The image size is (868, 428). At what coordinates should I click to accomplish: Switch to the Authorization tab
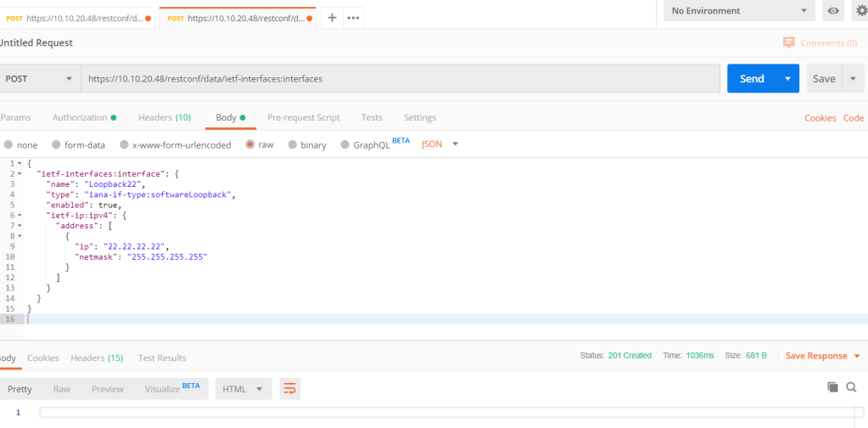(x=83, y=117)
